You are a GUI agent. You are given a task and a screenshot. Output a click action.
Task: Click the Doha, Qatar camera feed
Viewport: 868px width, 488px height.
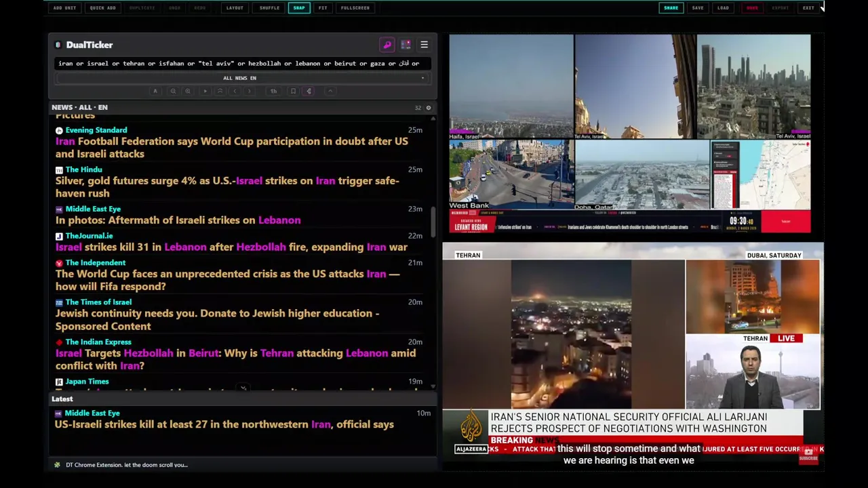coord(642,175)
